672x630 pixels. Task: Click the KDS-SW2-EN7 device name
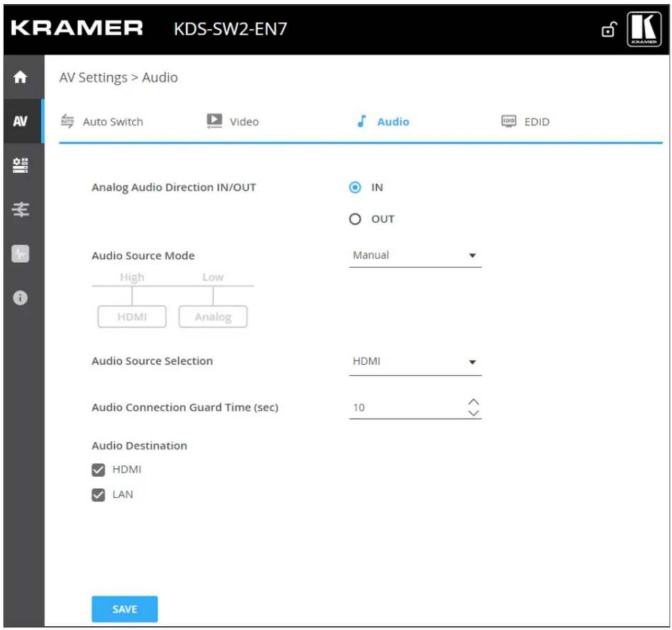[231, 29]
